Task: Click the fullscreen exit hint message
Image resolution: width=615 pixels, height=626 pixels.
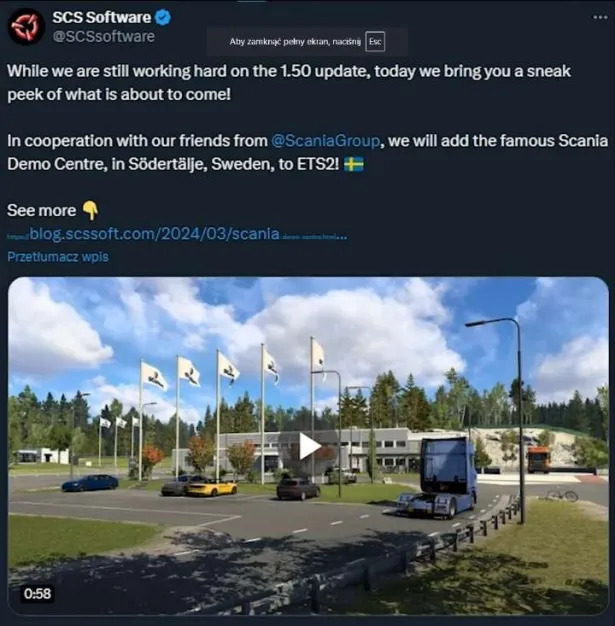Action: (x=295, y=42)
